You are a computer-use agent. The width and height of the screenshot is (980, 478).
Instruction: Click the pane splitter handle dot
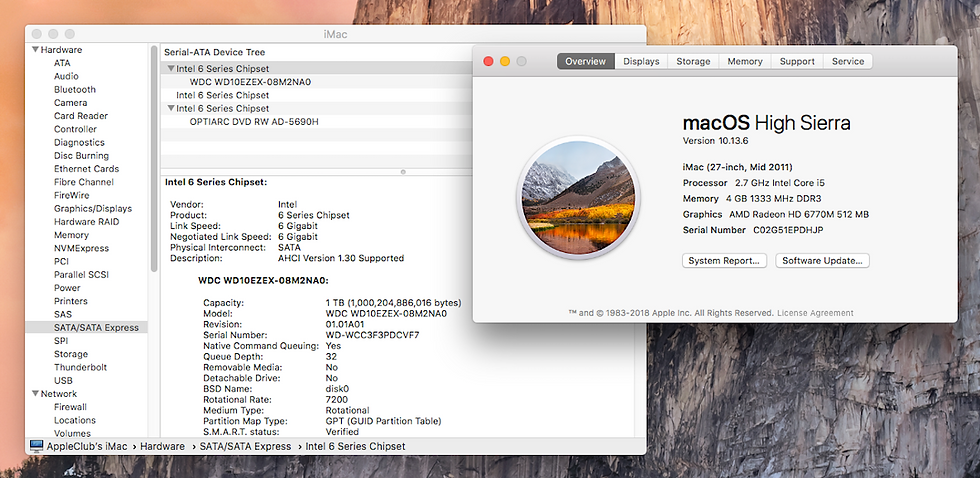[403, 171]
